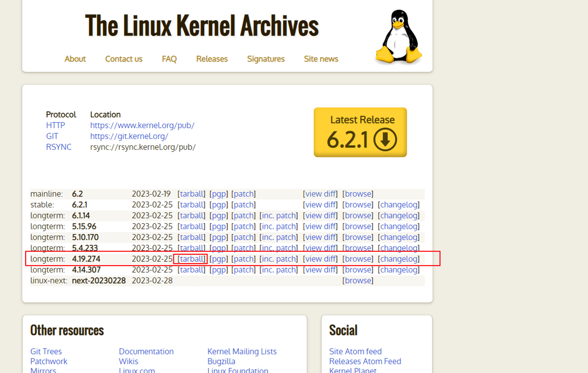Open pgp signature for longterm 4.19.274

pyautogui.click(x=219, y=259)
